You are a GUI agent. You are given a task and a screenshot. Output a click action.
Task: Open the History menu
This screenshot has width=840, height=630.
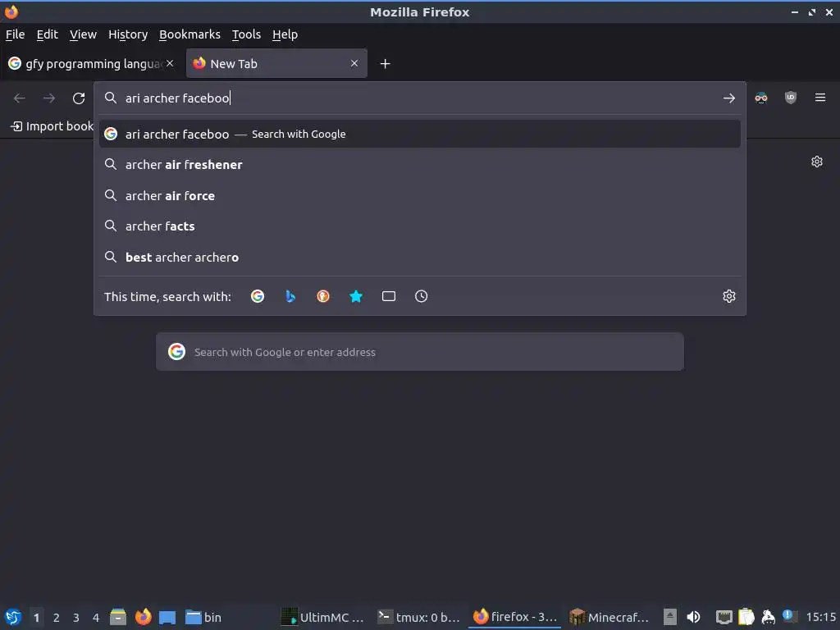[x=128, y=34]
